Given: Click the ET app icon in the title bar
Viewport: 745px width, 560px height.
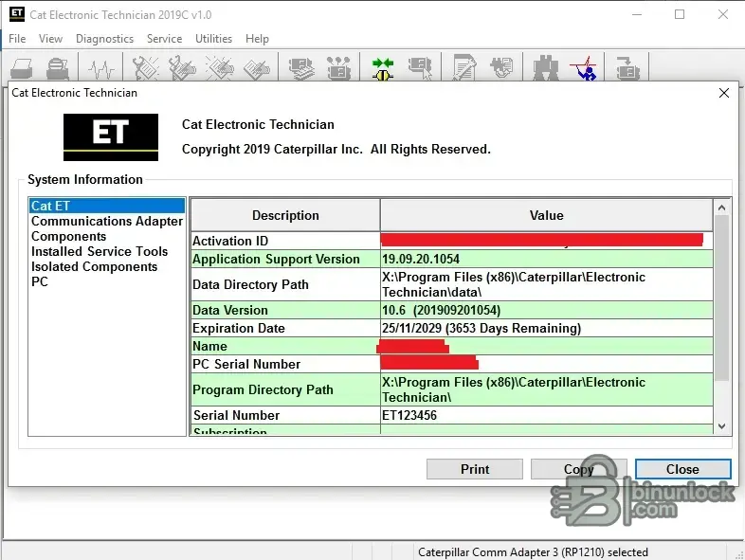Looking at the screenshot, I should (17, 14).
